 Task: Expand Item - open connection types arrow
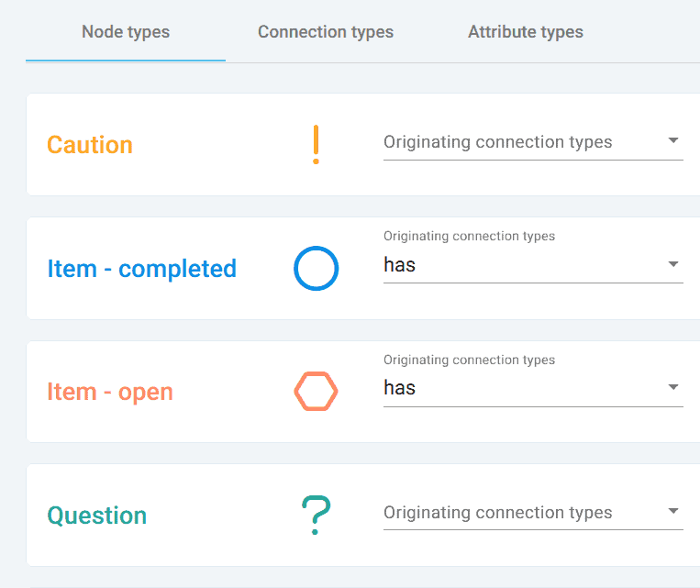tap(673, 387)
